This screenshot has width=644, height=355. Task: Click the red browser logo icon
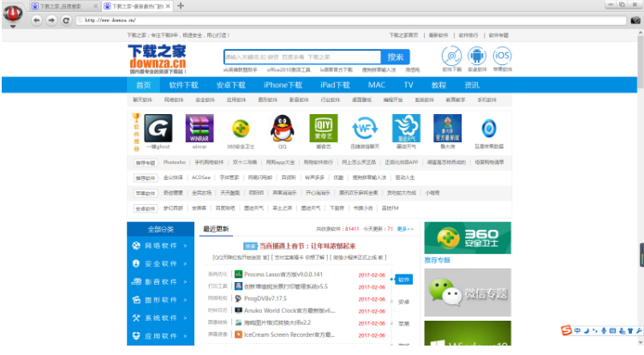click(x=13, y=14)
